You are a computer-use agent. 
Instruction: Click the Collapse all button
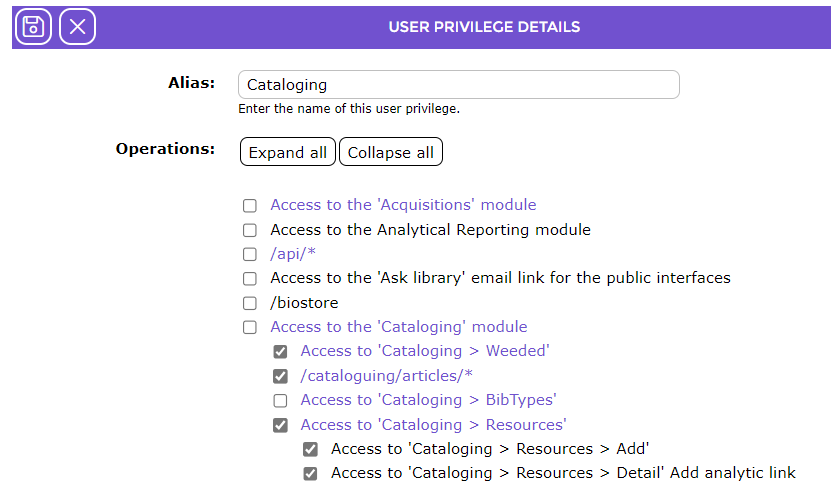[x=391, y=152]
